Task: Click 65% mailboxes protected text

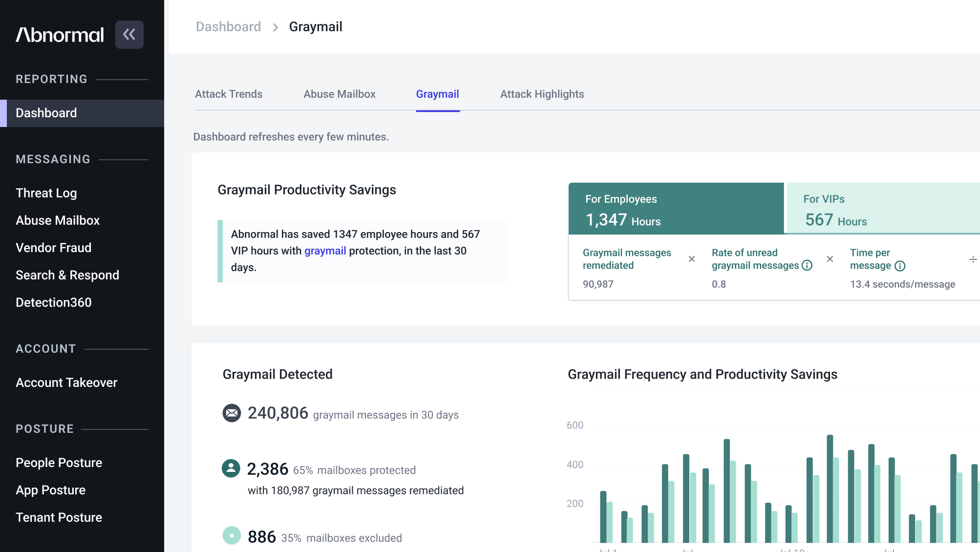Action: point(355,470)
